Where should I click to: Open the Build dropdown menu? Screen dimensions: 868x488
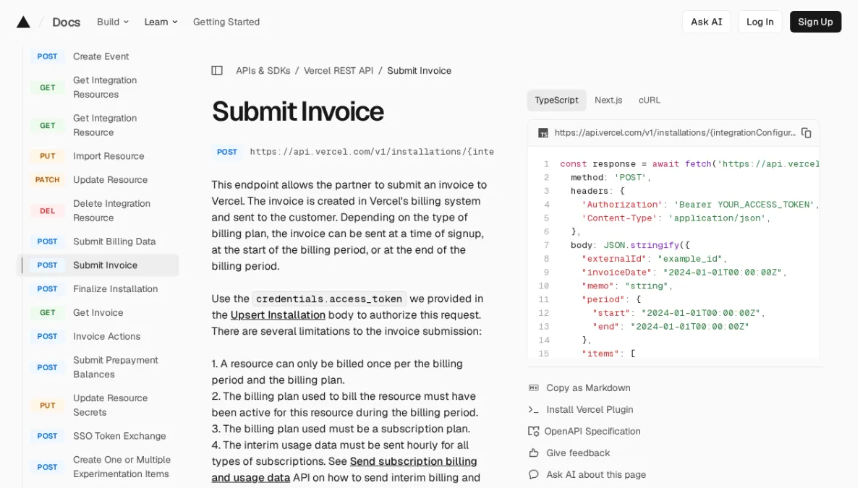coord(113,22)
